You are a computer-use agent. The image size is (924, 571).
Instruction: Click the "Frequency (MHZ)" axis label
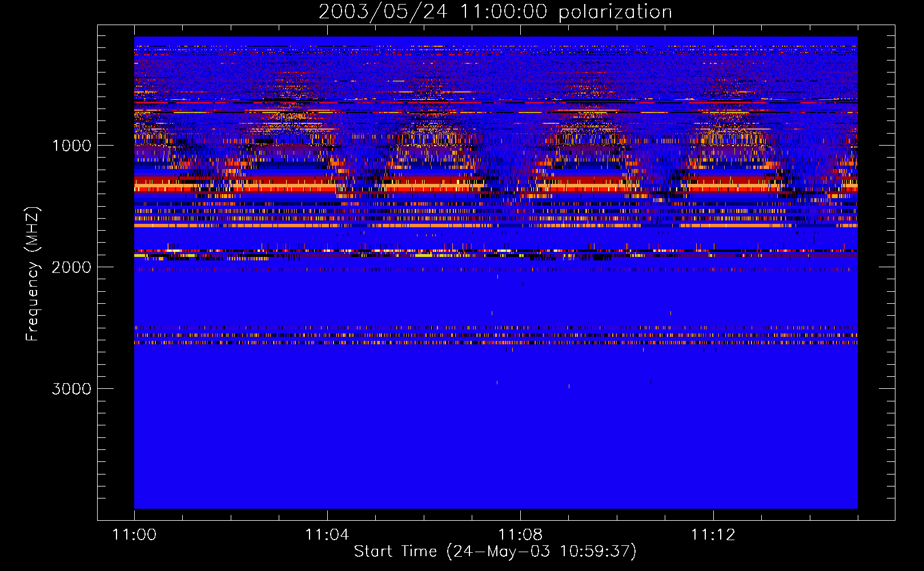click(x=32, y=274)
